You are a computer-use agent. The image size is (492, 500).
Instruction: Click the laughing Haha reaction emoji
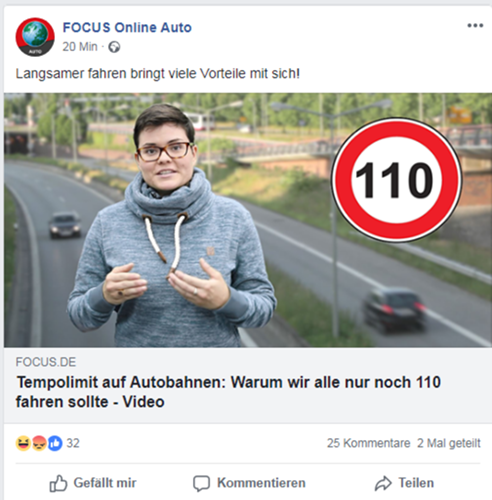(x=23, y=443)
